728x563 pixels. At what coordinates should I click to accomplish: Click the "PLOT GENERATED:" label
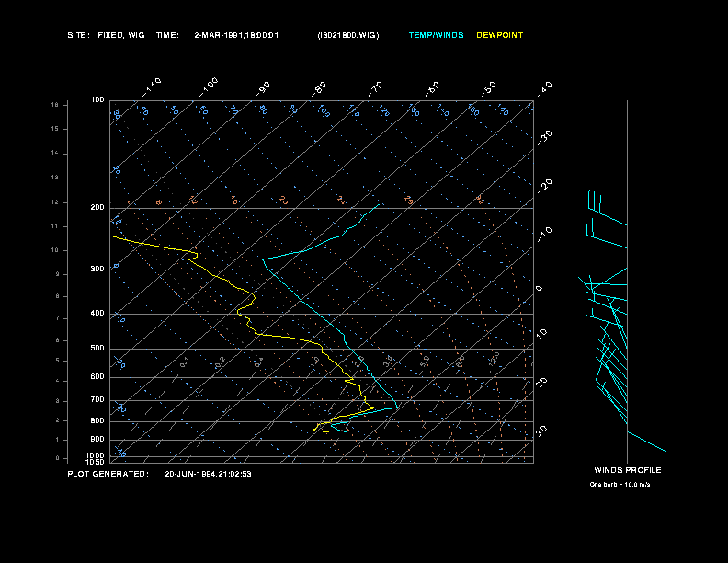pos(108,474)
